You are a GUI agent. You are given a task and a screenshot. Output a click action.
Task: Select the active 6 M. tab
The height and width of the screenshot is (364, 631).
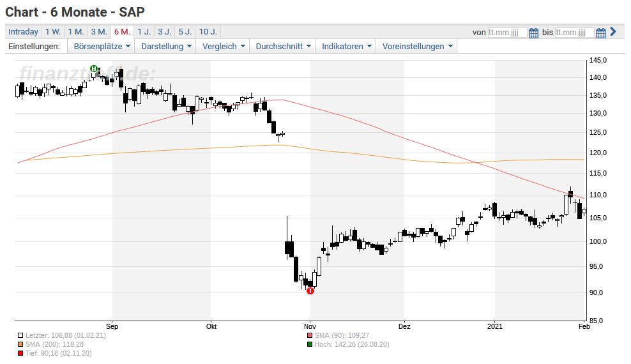point(123,32)
